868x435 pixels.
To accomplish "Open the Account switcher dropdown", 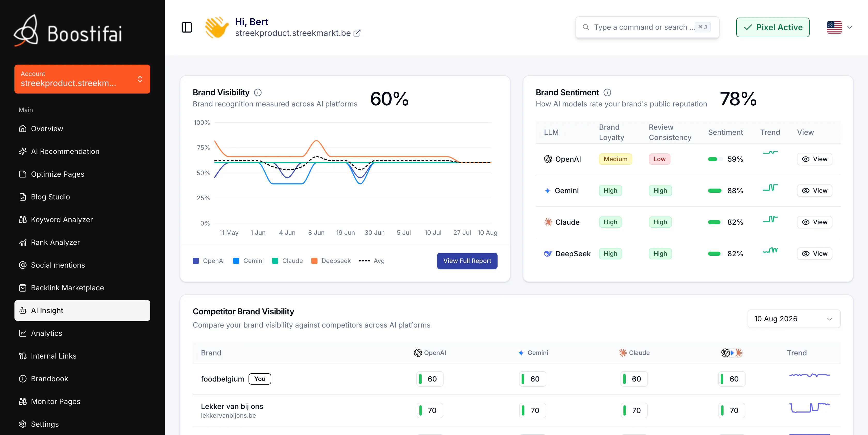I will 82,79.
